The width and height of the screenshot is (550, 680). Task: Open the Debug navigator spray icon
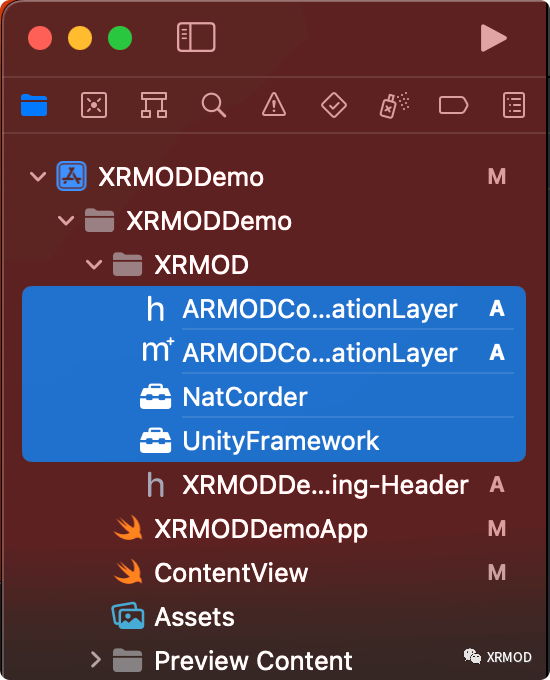click(x=394, y=105)
